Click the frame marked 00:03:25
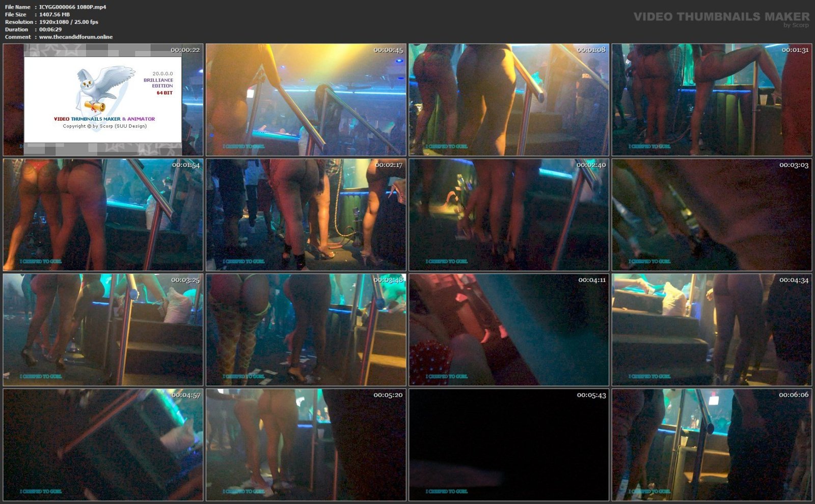The width and height of the screenshot is (815, 504). [x=103, y=330]
